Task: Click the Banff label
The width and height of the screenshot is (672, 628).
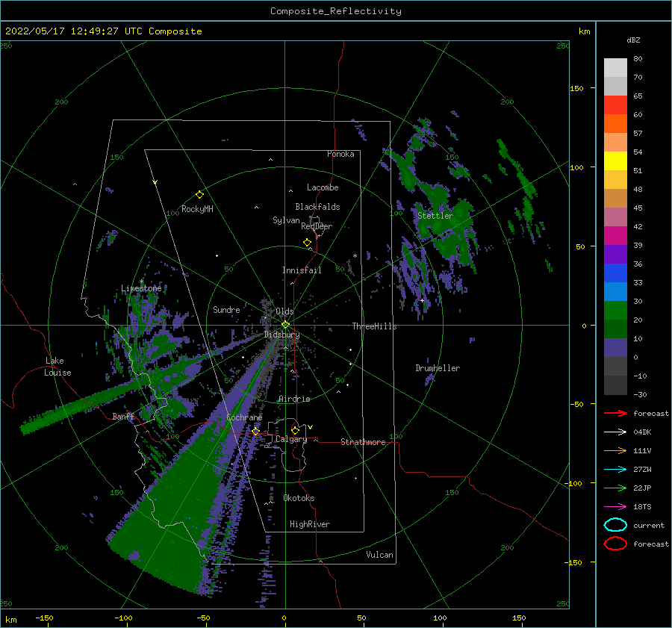Action: coord(123,417)
